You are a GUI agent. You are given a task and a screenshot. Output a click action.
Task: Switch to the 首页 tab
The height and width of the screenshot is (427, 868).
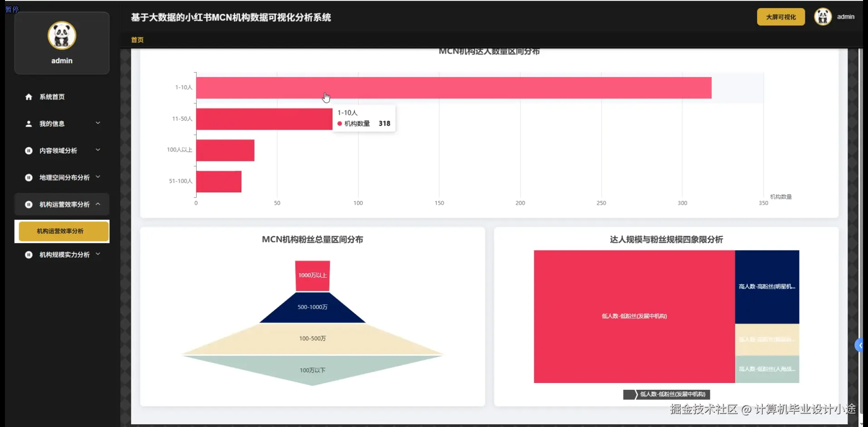(137, 40)
